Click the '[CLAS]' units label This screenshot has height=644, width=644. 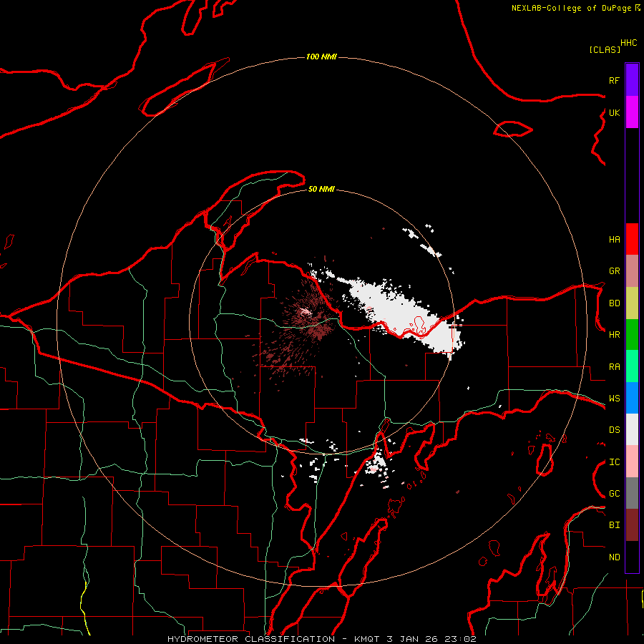(605, 49)
